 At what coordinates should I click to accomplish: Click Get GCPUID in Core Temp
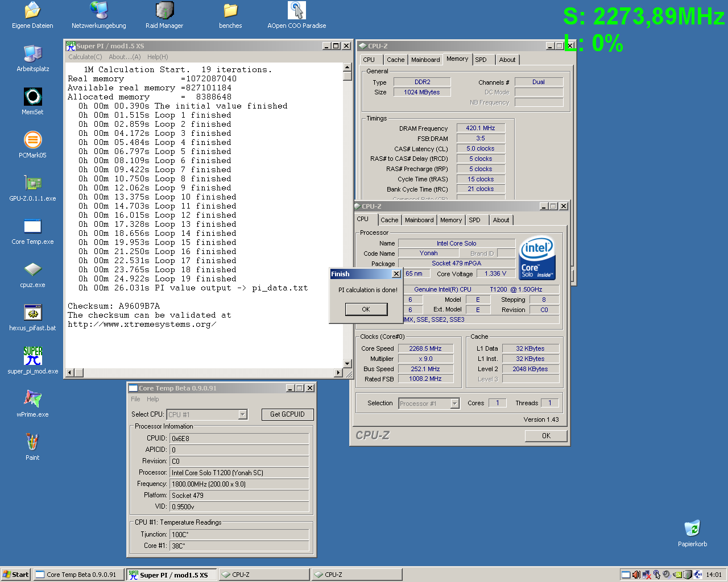[x=287, y=414]
